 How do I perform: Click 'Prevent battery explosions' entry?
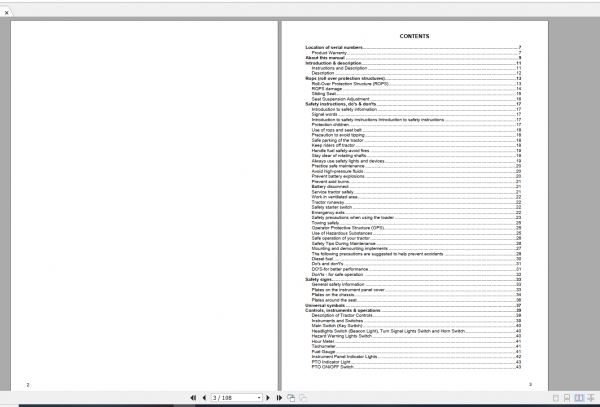click(338, 176)
